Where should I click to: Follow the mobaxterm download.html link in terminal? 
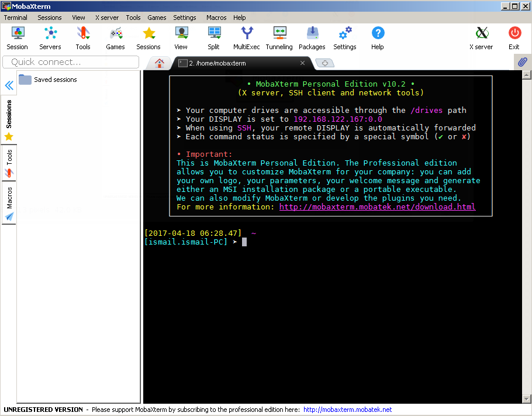[x=377, y=207]
